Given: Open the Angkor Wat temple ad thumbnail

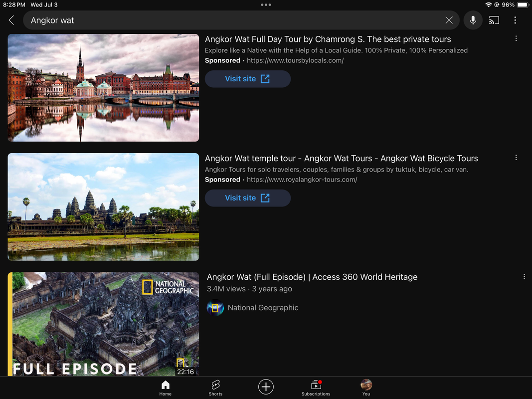Looking at the screenshot, I should click(x=104, y=207).
